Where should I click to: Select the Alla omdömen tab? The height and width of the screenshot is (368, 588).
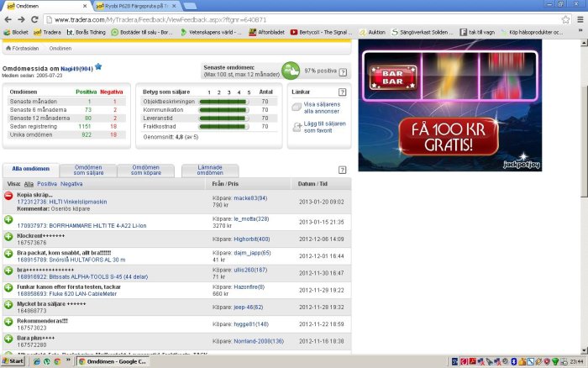31,169
